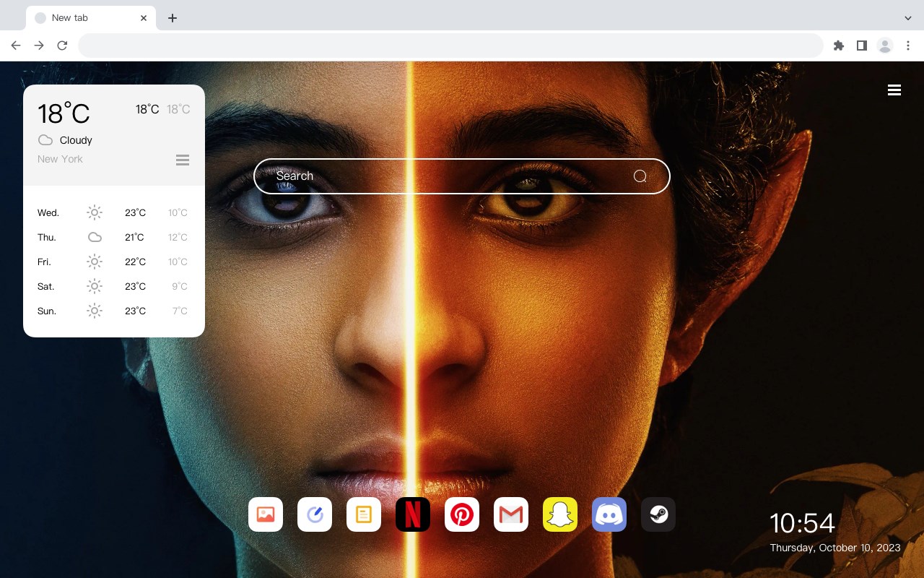Open the Extensions puzzle icon
This screenshot has width=924, height=578.
tap(838, 46)
